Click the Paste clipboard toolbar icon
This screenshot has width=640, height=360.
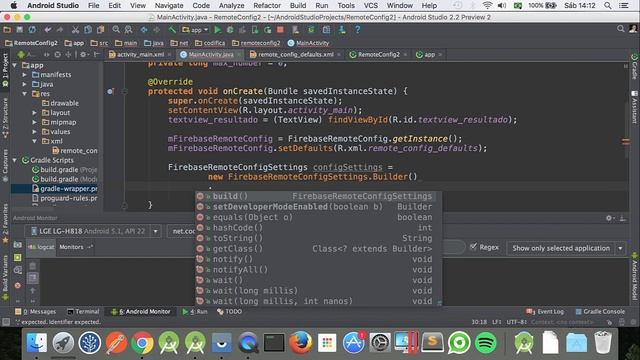(100, 30)
